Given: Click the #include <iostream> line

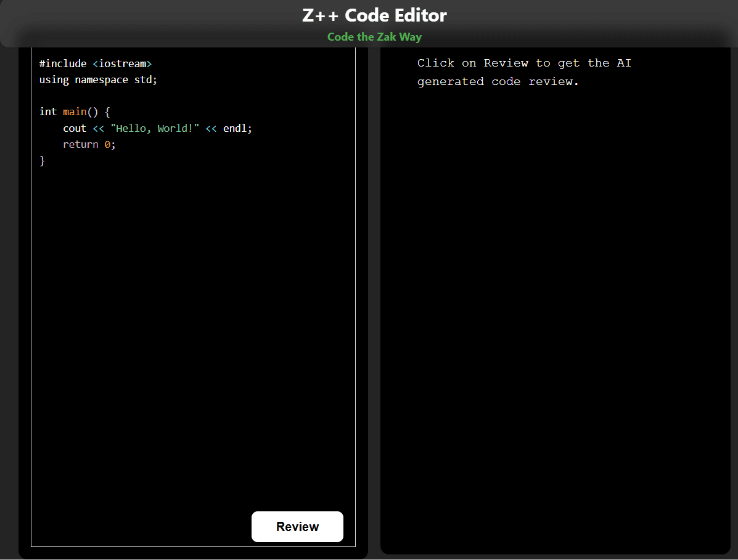Looking at the screenshot, I should click(x=96, y=63).
